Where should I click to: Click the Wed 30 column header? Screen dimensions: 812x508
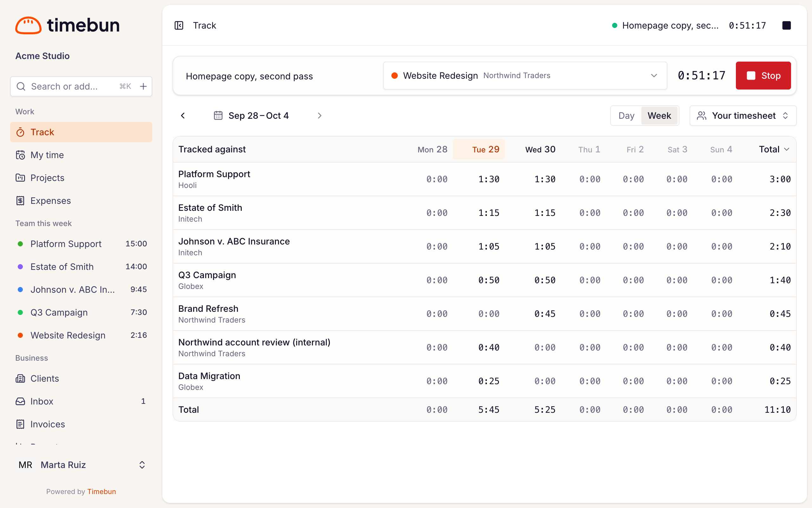540,150
